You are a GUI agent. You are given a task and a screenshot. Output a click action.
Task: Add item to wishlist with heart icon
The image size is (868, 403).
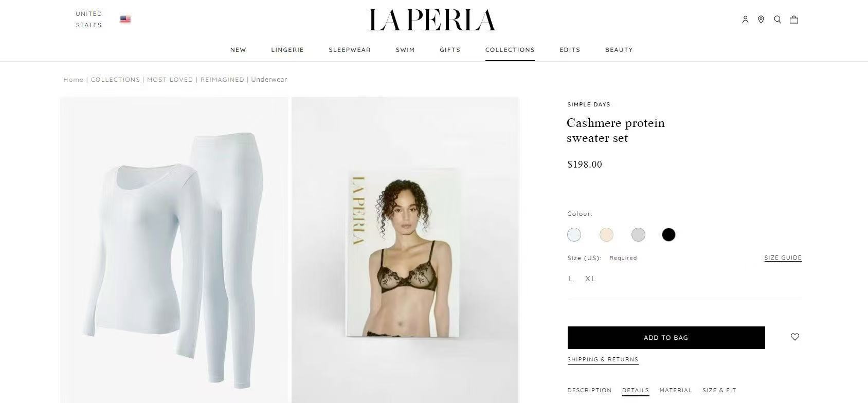click(795, 337)
